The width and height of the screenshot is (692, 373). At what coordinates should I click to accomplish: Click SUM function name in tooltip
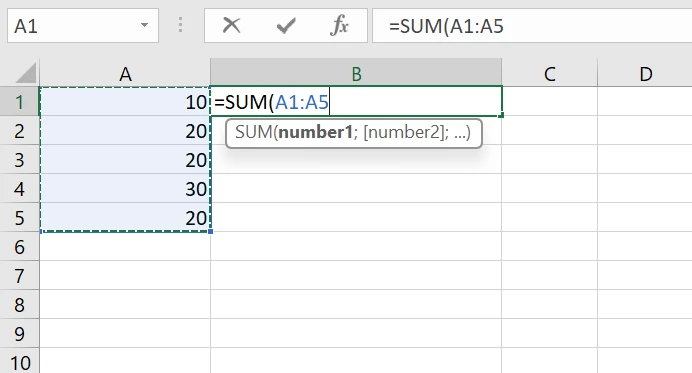tap(254, 132)
